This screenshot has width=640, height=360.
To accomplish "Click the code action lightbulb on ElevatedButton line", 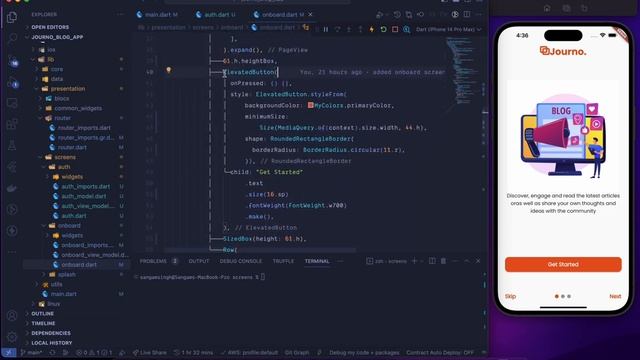I will point(168,70).
